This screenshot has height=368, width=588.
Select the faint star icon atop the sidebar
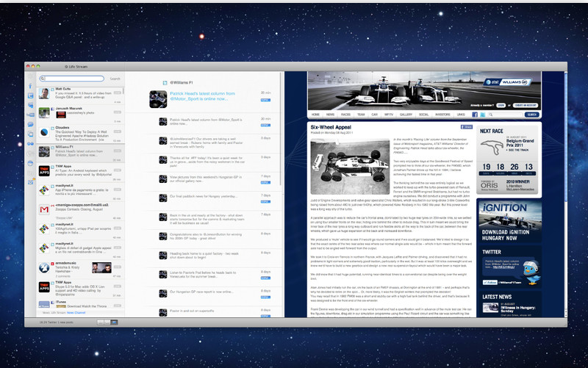click(x=30, y=76)
